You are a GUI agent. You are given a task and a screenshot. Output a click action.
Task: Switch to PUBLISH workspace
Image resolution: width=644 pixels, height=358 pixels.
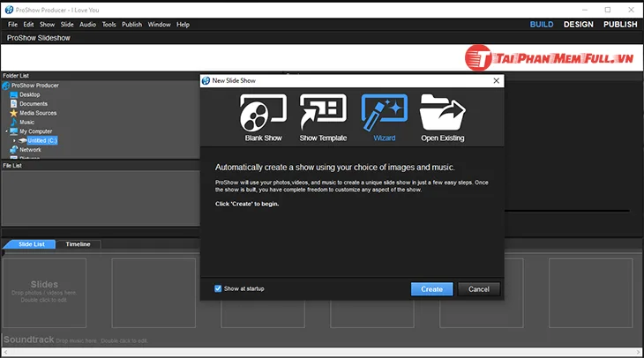click(x=620, y=25)
